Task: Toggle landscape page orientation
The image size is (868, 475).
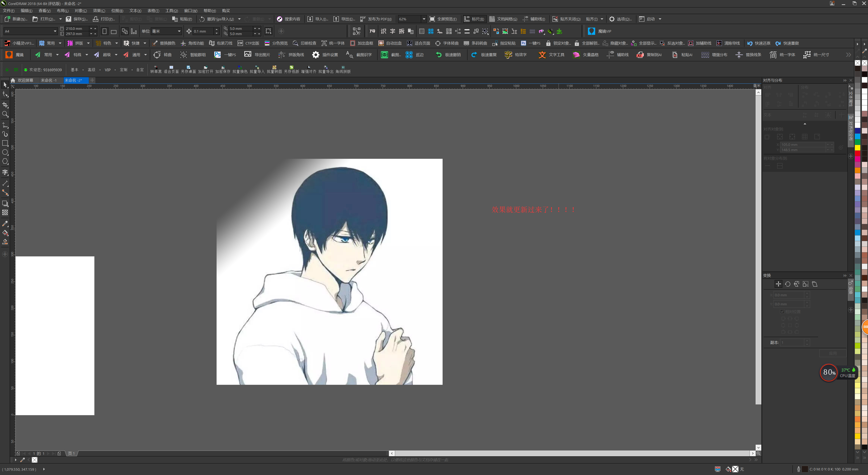Action: pyautogui.click(x=113, y=31)
